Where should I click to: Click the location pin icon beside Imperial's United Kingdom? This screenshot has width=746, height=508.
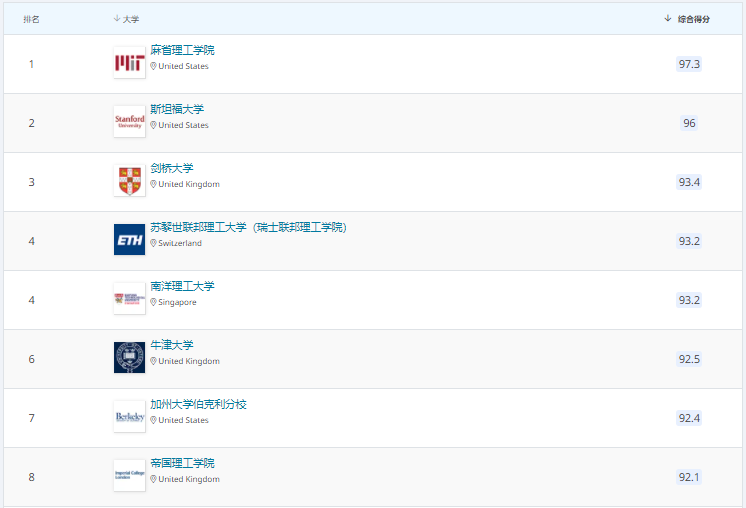pyautogui.click(x=153, y=479)
